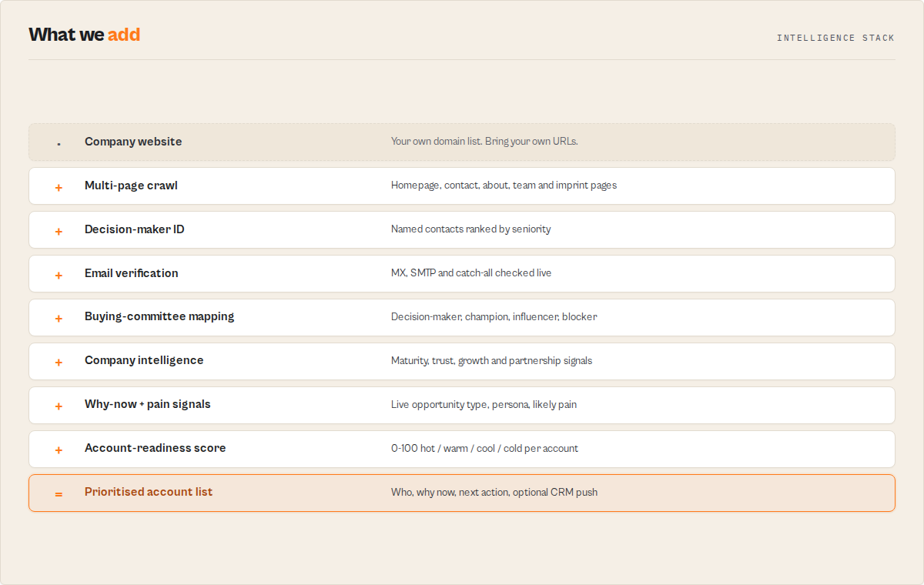
Task: Click the plus icon beside Buying-committee mapping
Action: point(59,319)
